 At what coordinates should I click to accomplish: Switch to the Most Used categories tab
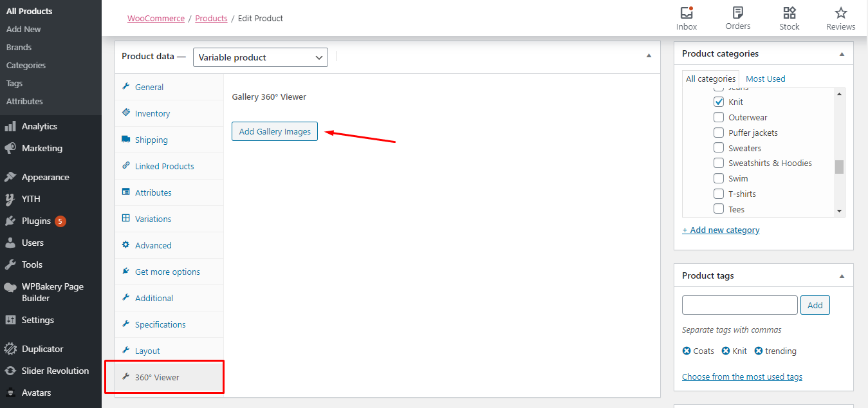(x=766, y=79)
